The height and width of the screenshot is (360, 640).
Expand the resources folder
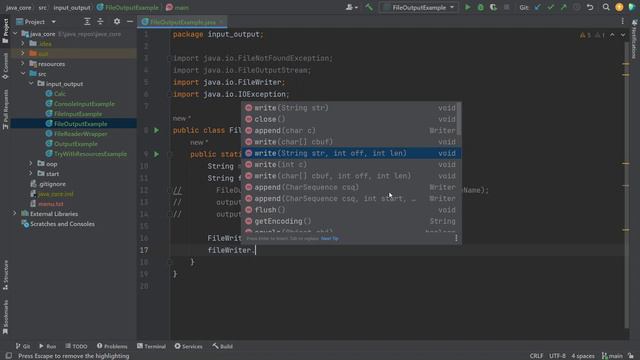click(23, 64)
